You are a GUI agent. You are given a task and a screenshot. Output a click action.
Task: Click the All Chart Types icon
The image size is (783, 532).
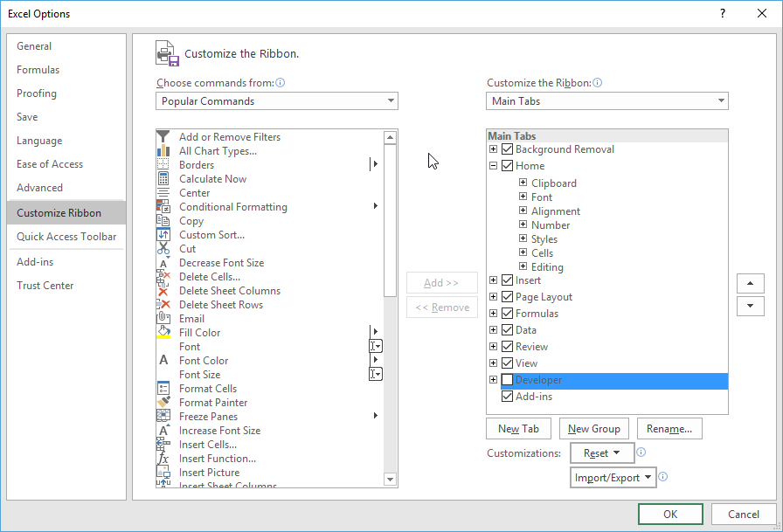pyautogui.click(x=163, y=151)
